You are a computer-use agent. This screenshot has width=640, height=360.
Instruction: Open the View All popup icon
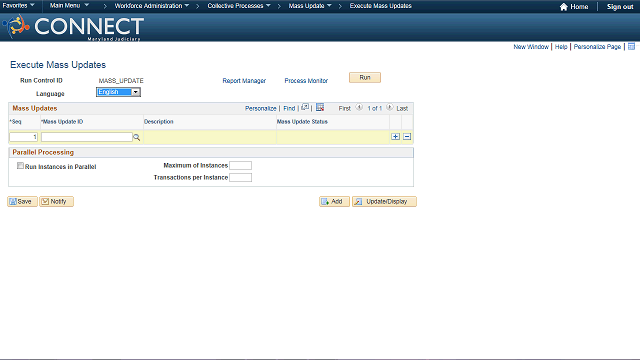305,107
